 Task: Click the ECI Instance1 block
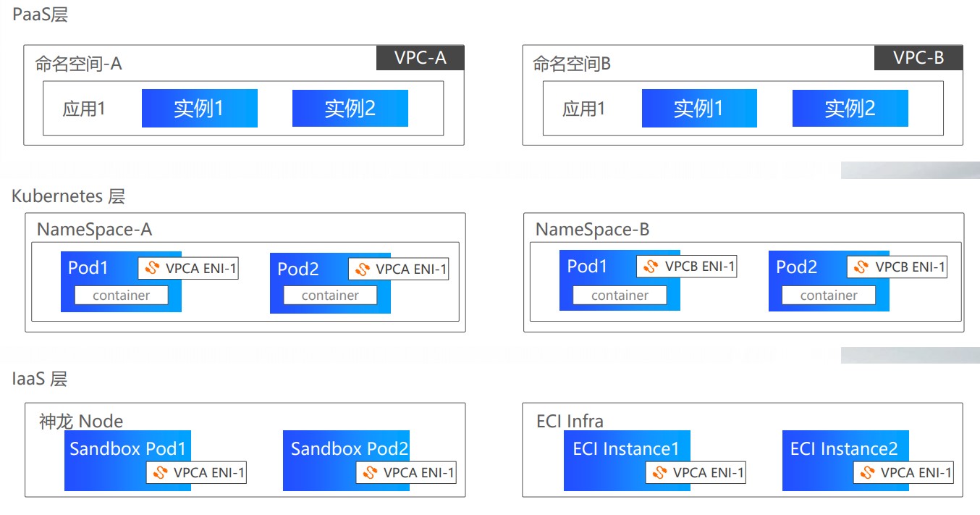click(x=627, y=461)
